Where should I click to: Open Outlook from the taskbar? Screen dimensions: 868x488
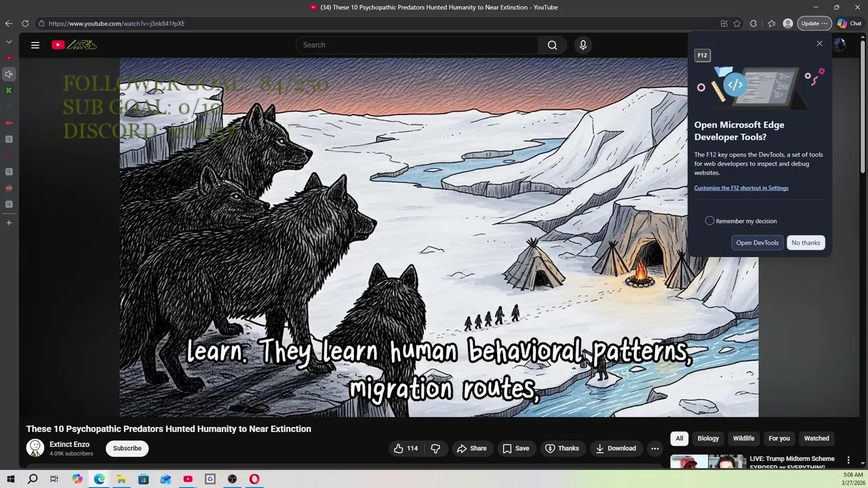pos(165,479)
